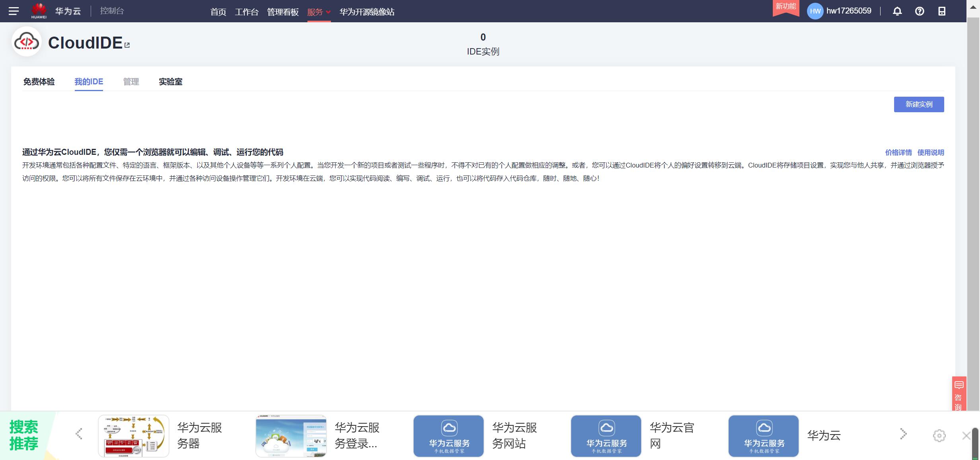
Task: Click the mobile device icon in header
Action: click(942, 11)
